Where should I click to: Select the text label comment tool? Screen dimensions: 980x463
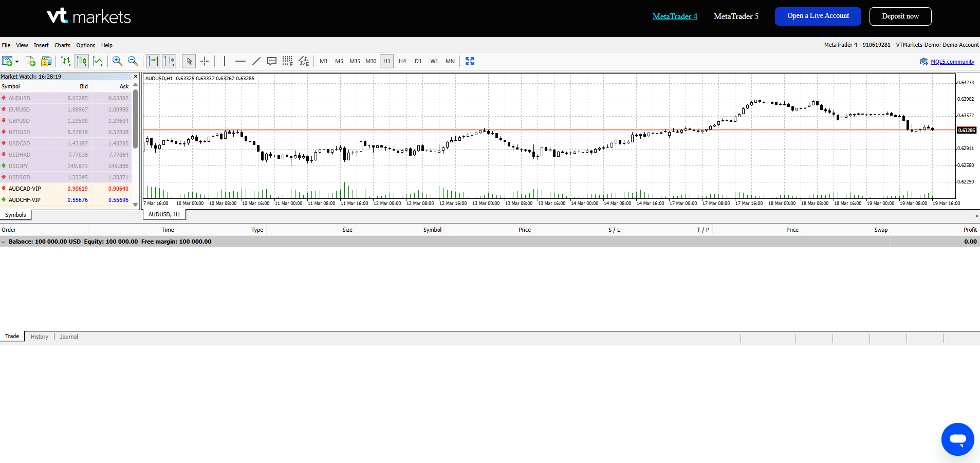pos(272,61)
